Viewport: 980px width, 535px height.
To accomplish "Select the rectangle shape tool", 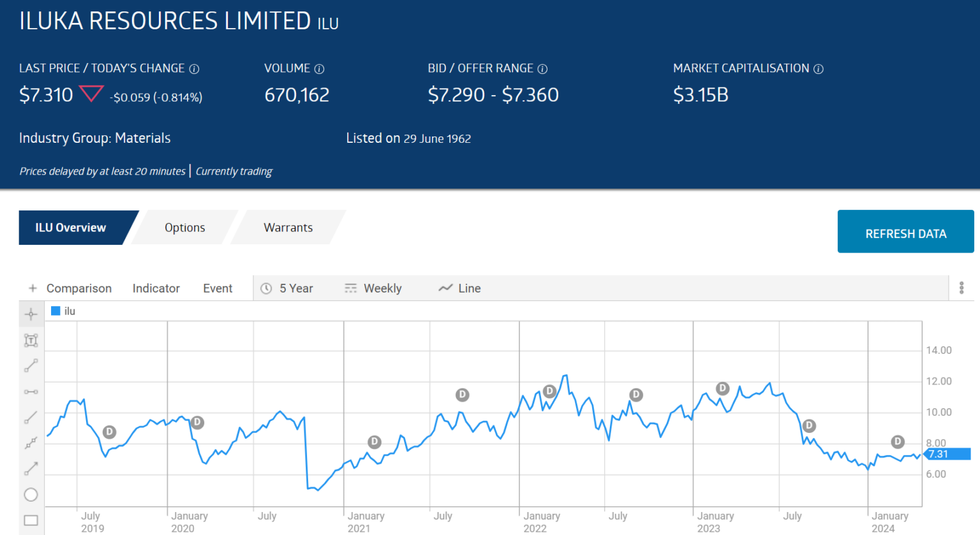I will point(31,520).
